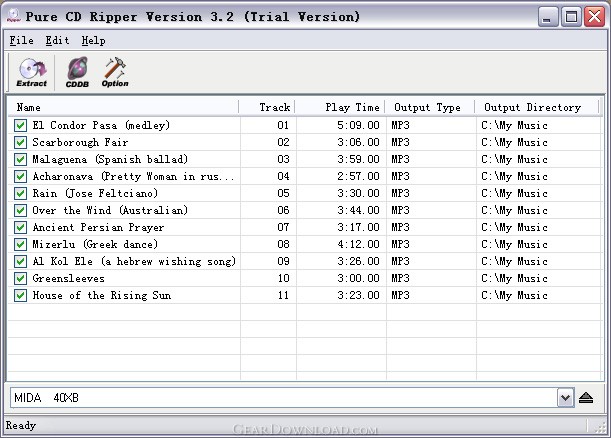This screenshot has width=611, height=438.
Task: Toggle the Over the Wind checkbox
Action: pos(20,210)
